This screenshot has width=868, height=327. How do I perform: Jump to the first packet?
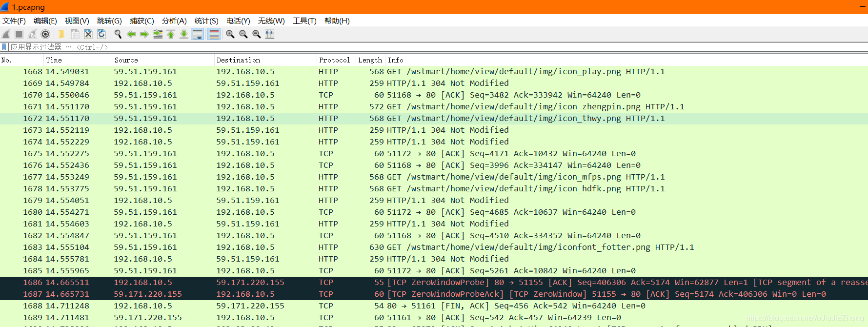pos(171,34)
